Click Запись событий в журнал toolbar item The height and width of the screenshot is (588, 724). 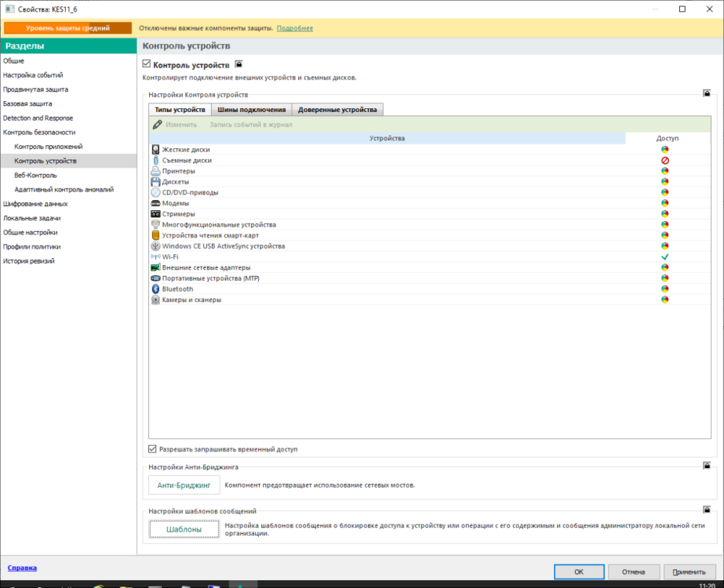tap(251, 125)
